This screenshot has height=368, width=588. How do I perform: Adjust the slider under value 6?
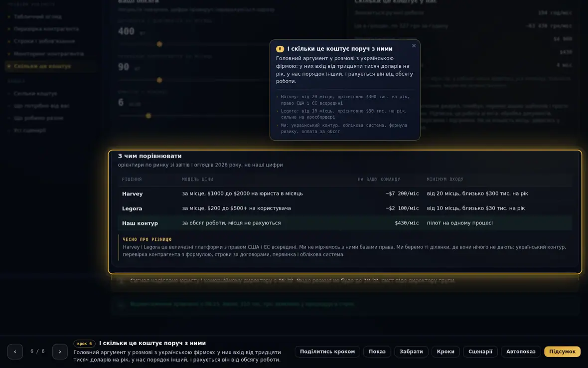(148, 116)
